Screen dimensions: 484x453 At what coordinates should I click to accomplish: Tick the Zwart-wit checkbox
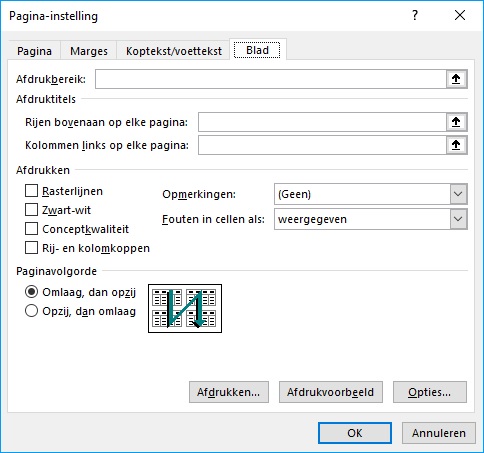(x=31, y=210)
